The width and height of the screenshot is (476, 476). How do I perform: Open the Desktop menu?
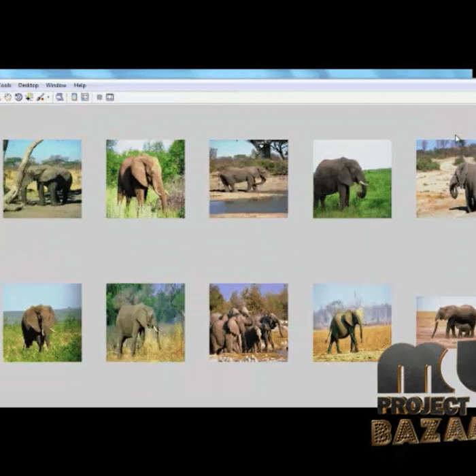click(x=29, y=85)
